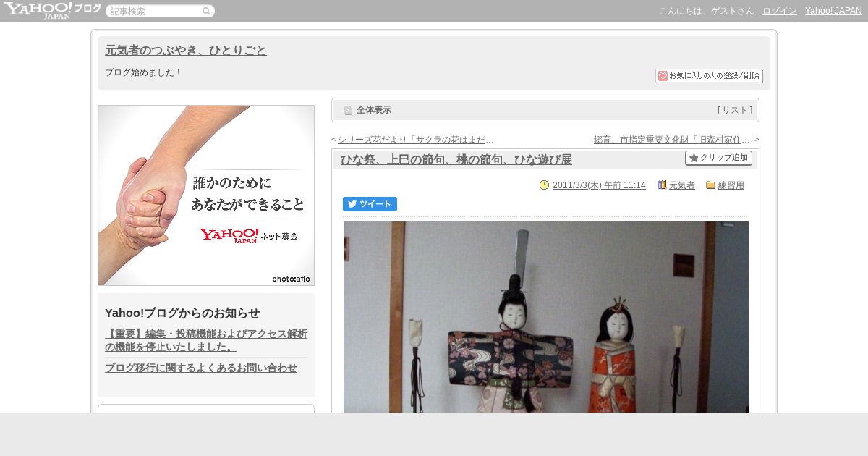Click the arrow icon beside 全体表示
The image size is (868, 456).
point(348,111)
